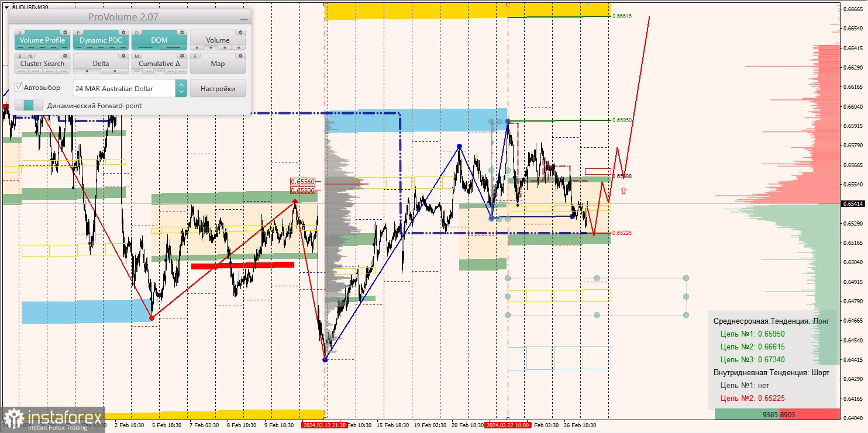Open DOM gear settings

point(182,32)
